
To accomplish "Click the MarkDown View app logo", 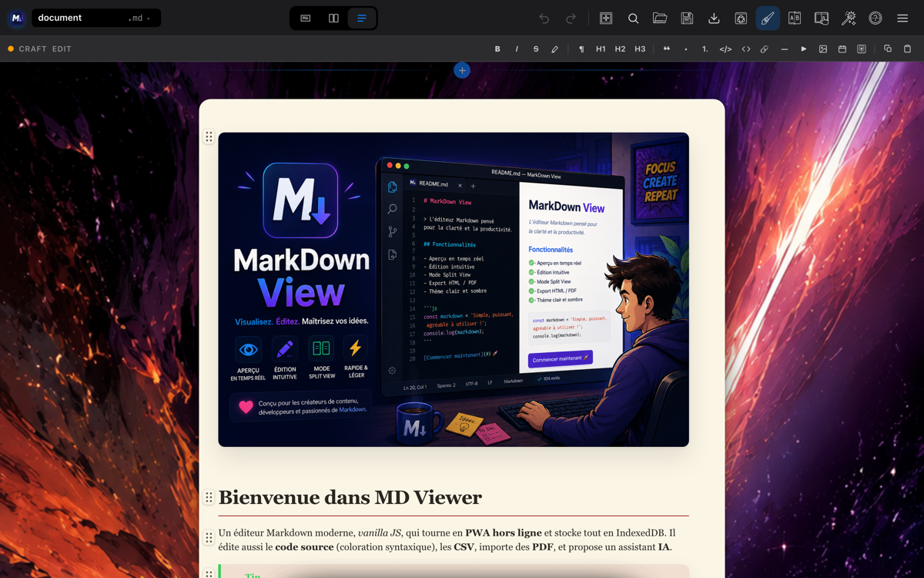I will (16, 18).
